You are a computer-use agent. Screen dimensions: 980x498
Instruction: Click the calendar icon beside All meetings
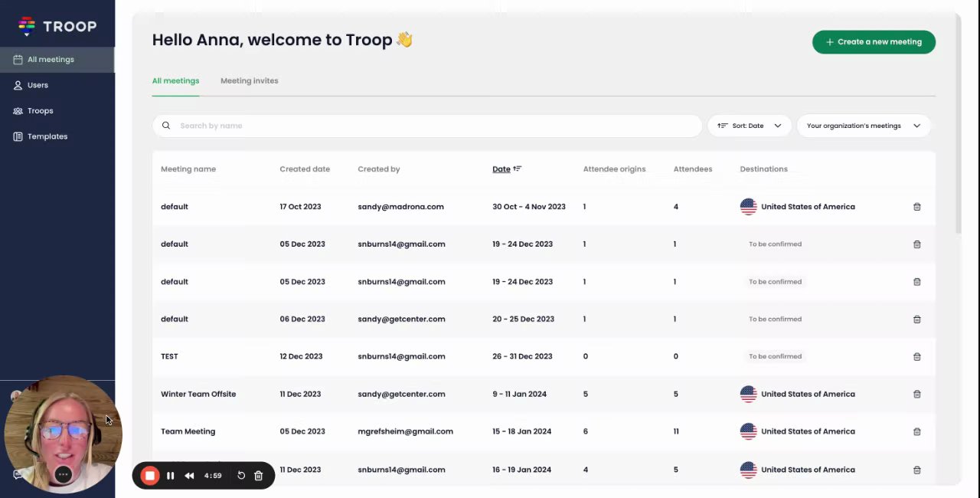point(18,60)
